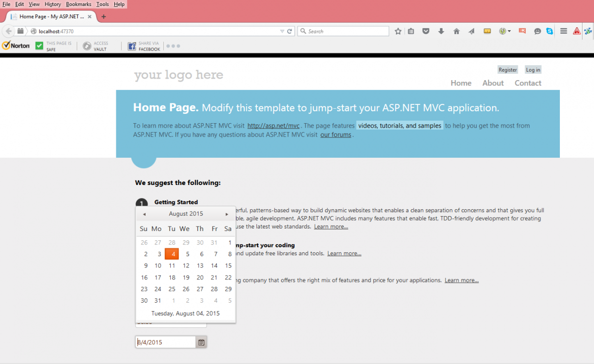Go to the Contact nav link
The image size is (594, 364).
(x=528, y=83)
